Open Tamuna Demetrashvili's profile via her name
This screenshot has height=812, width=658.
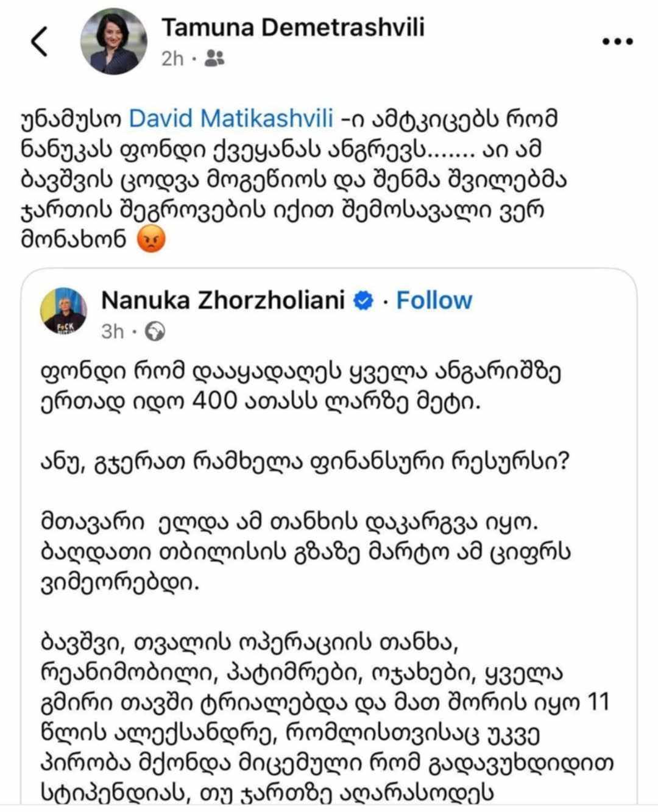(292, 27)
